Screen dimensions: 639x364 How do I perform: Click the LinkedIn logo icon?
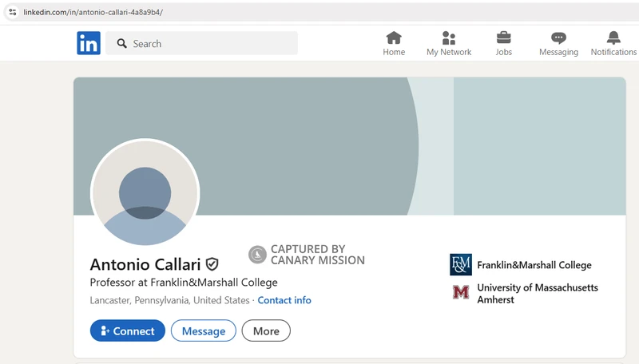point(89,43)
